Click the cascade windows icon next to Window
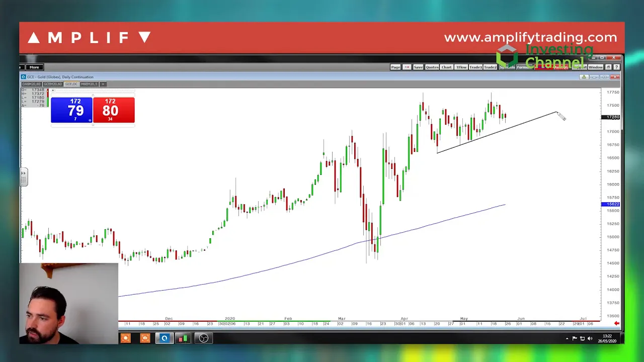The width and height of the screenshot is (644, 362). pos(608,67)
